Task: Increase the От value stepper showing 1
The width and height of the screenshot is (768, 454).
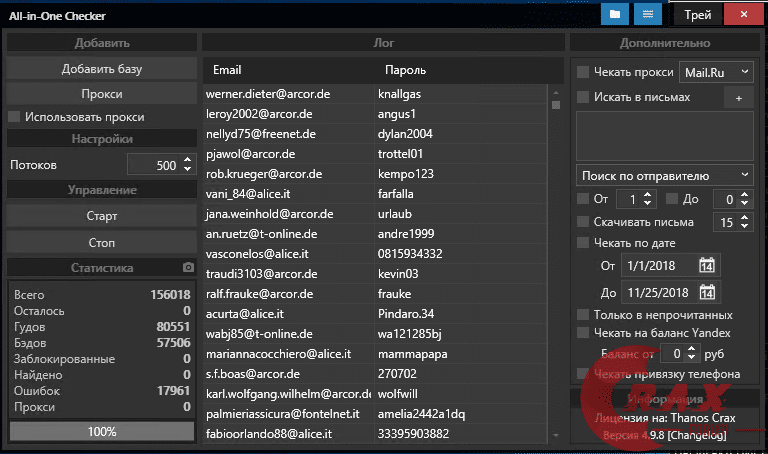Action: click(x=648, y=194)
